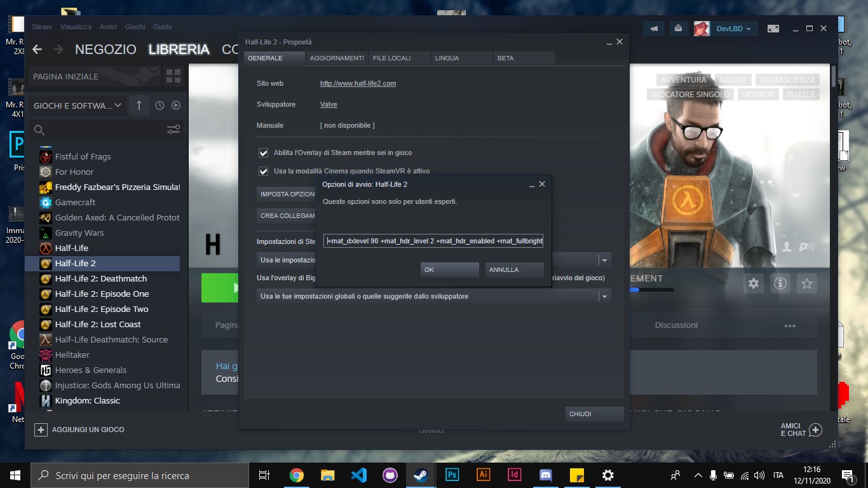Screen dimensions: 868x488
Task: Toggle Cinema mode for SteamVR checkbox
Action: pos(263,172)
